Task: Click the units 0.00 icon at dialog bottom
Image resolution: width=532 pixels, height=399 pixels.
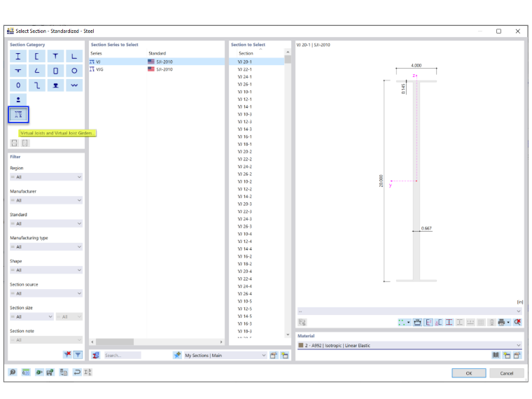Action: pyautogui.click(x=26, y=372)
